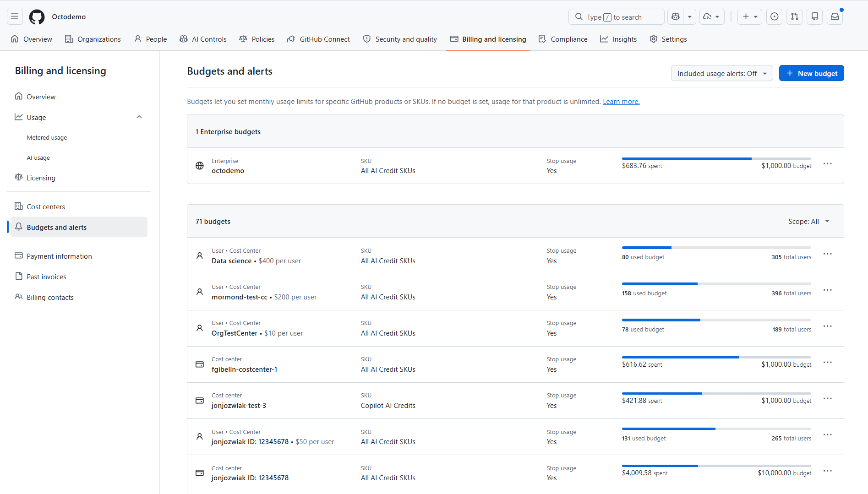Click octodemo enterprise budget progress bar
The image size is (868, 494).
[716, 159]
